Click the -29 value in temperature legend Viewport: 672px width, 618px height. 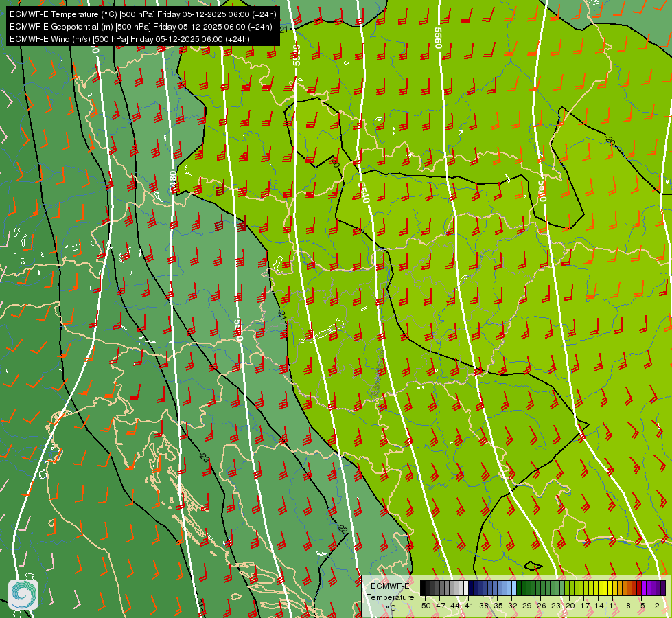coord(525,606)
